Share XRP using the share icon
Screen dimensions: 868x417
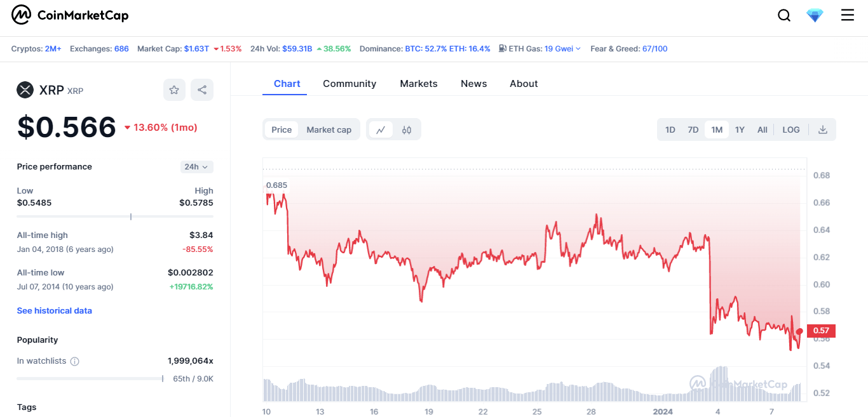(202, 90)
